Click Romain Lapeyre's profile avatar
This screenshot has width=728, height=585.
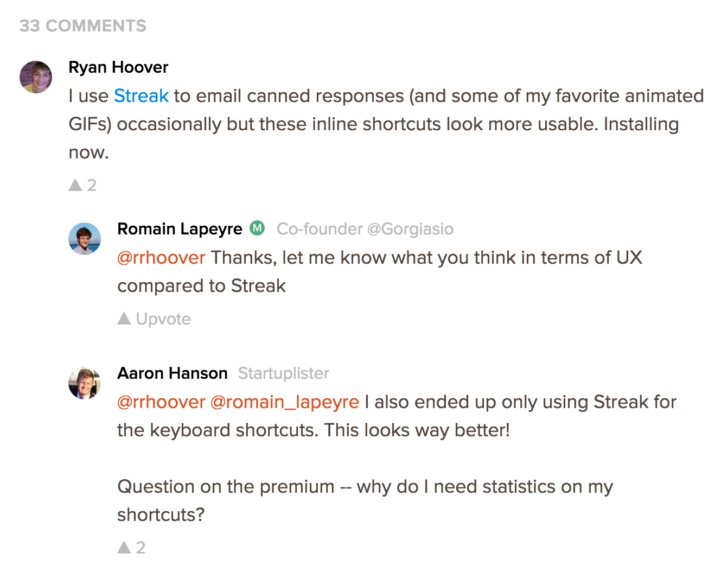(x=85, y=239)
